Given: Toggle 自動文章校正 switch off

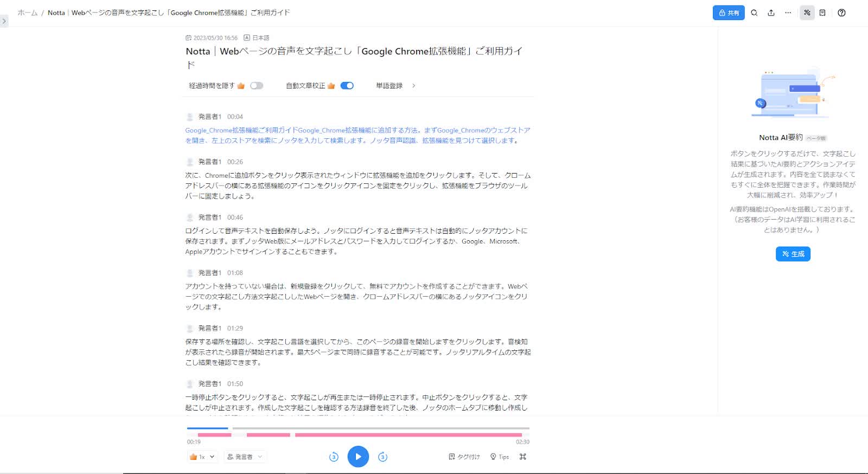Looking at the screenshot, I should click(x=347, y=86).
